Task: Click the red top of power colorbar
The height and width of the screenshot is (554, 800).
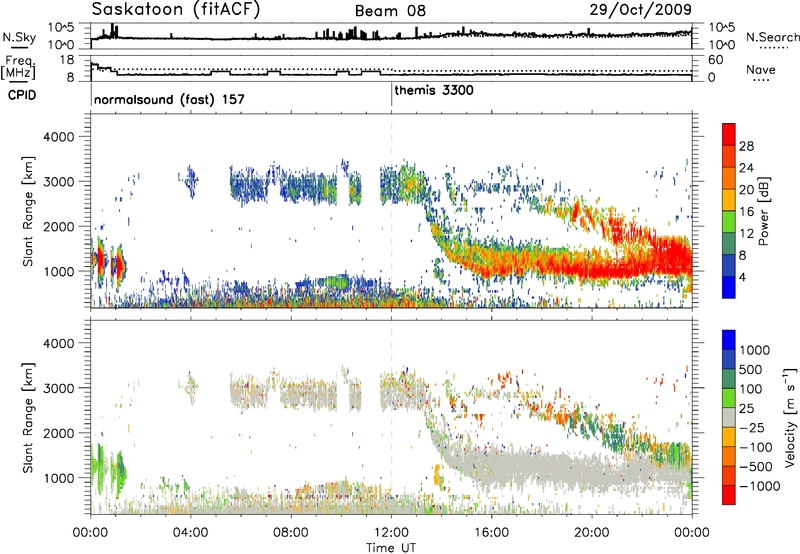Action: 729,134
